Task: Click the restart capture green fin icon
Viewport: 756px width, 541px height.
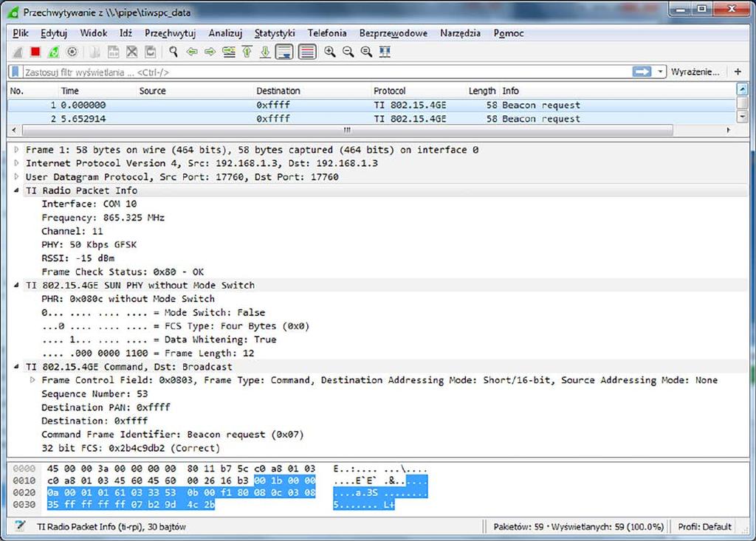Action: click(53, 52)
